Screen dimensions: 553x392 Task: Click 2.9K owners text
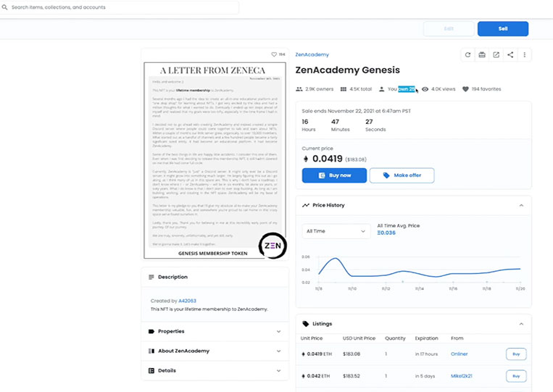(x=319, y=89)
